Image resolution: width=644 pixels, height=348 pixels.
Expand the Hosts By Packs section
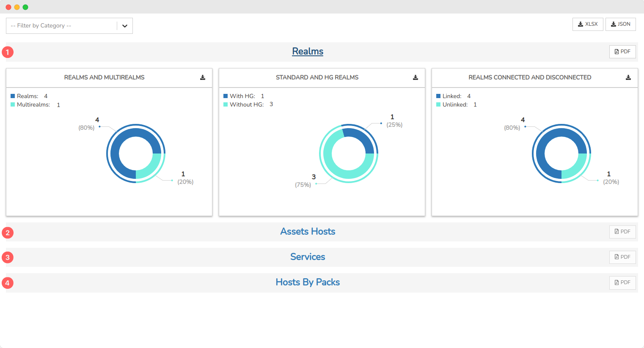pyautogui.click(x=308, y=282)
